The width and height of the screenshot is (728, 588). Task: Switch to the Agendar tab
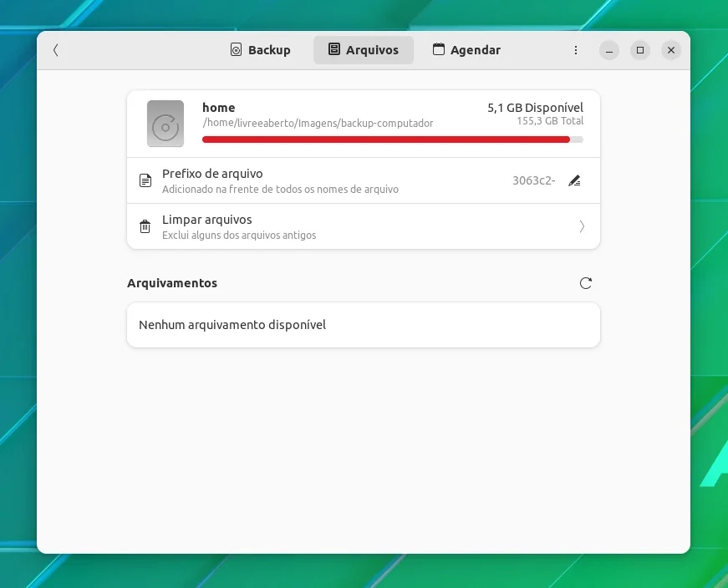coord(466,50)
